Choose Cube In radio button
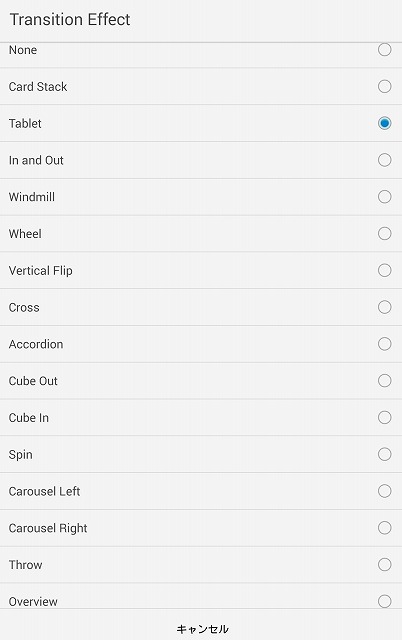This screenshot has width=402, height=640. [384, 417]
